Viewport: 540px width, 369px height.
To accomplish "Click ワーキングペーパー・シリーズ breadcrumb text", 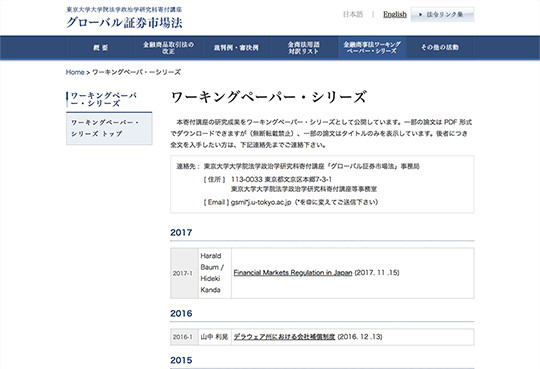I will (x=136, y=72).
